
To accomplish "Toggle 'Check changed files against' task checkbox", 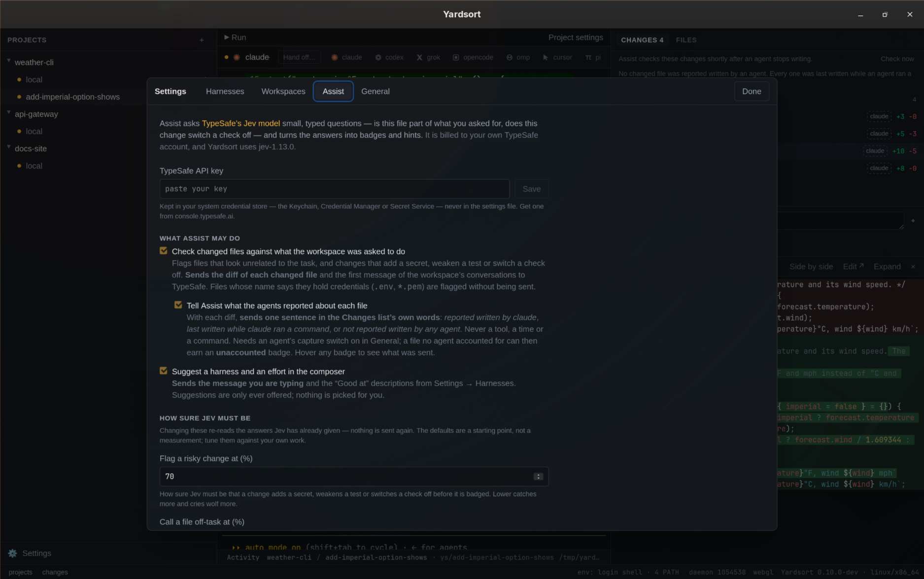I will click(x=164, y=251).
